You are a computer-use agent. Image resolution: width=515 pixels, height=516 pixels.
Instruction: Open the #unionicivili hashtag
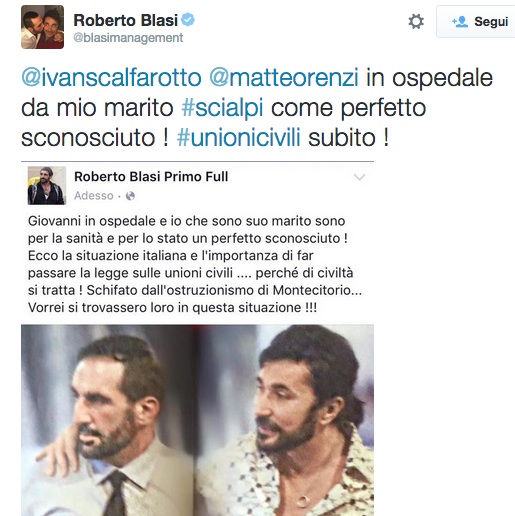[238, 137]
